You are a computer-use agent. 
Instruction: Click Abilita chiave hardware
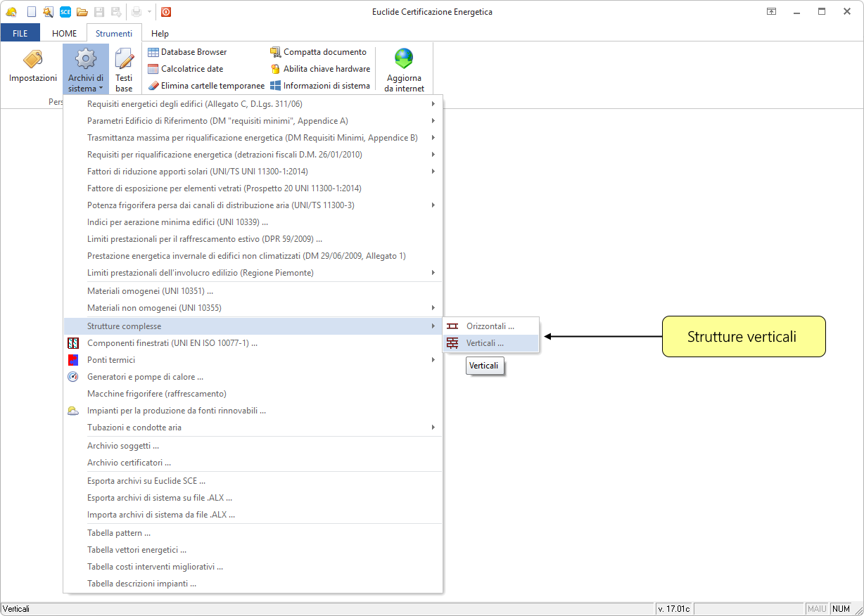coord(320,69)
